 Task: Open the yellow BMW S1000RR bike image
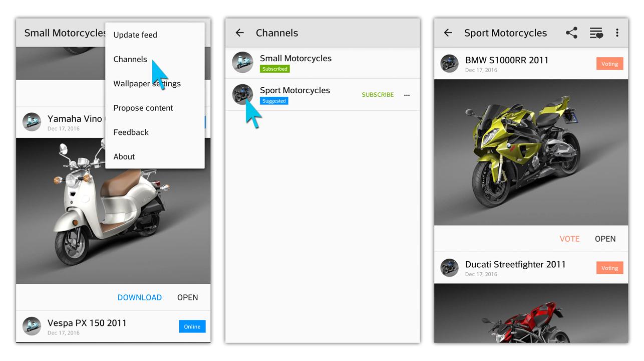531,152
